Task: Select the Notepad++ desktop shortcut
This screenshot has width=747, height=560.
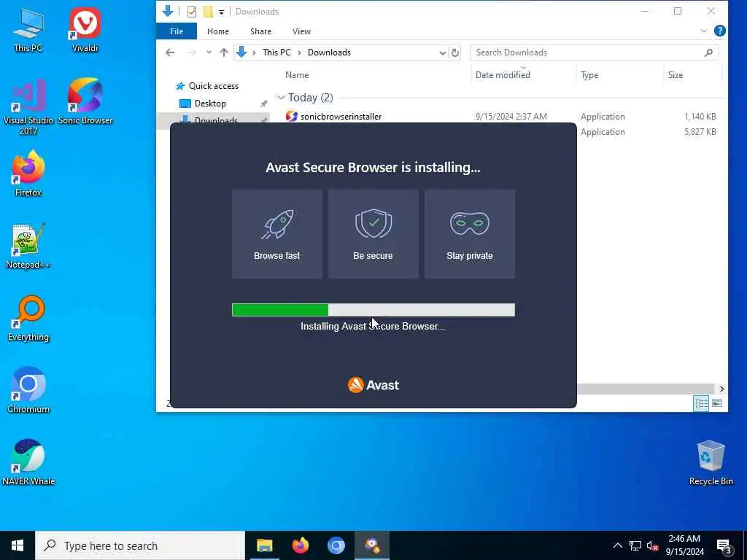Action: (28, 246)
